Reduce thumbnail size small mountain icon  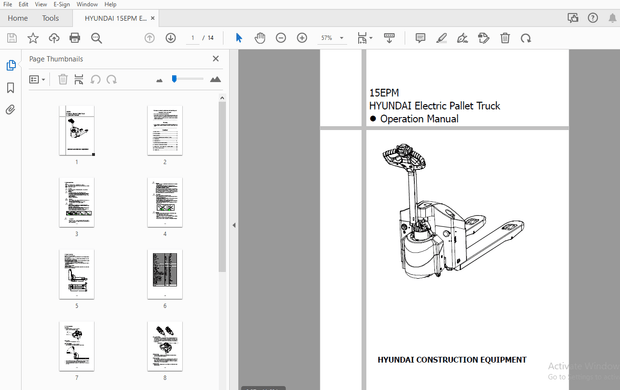(x=159, y=80)
